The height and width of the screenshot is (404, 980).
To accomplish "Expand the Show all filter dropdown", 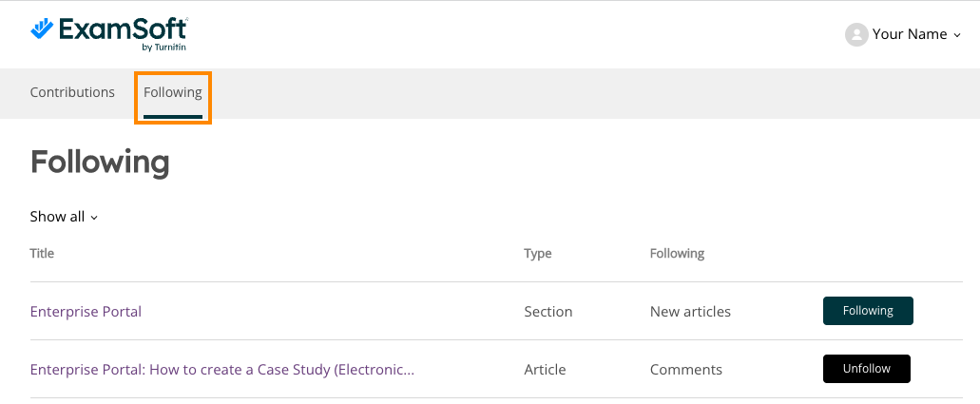I will (64, 217).
